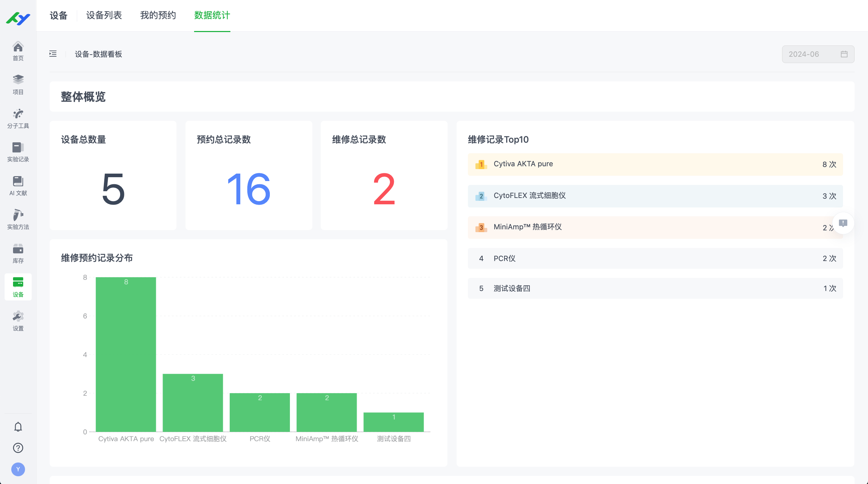Click the Cytiva AKTA pure green bar

coord(126,354)
